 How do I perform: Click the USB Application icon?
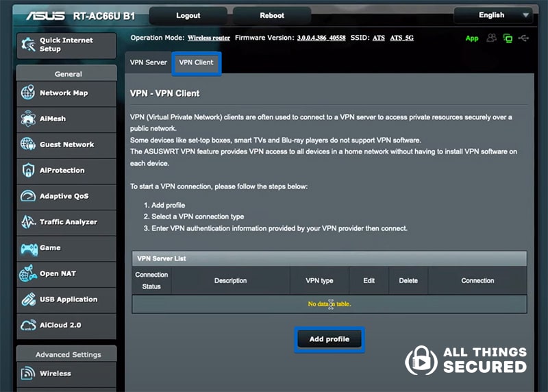28,299
